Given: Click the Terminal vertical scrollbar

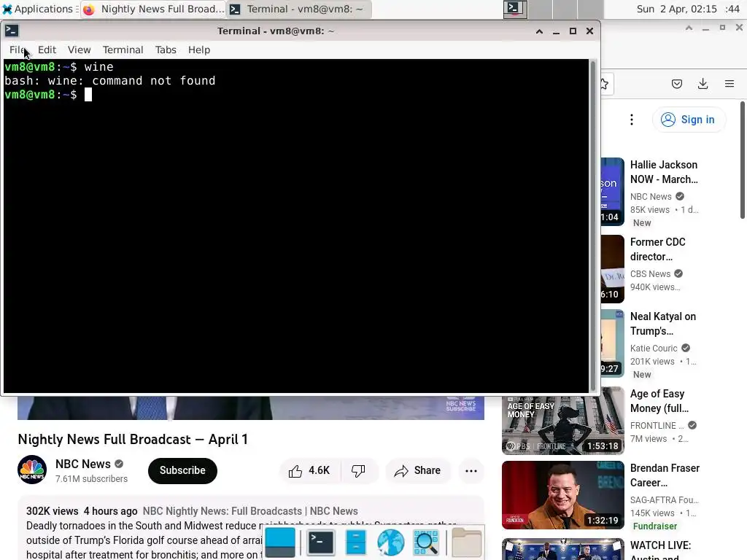Looking at the screenshot, I should click(x=593, y=226).
